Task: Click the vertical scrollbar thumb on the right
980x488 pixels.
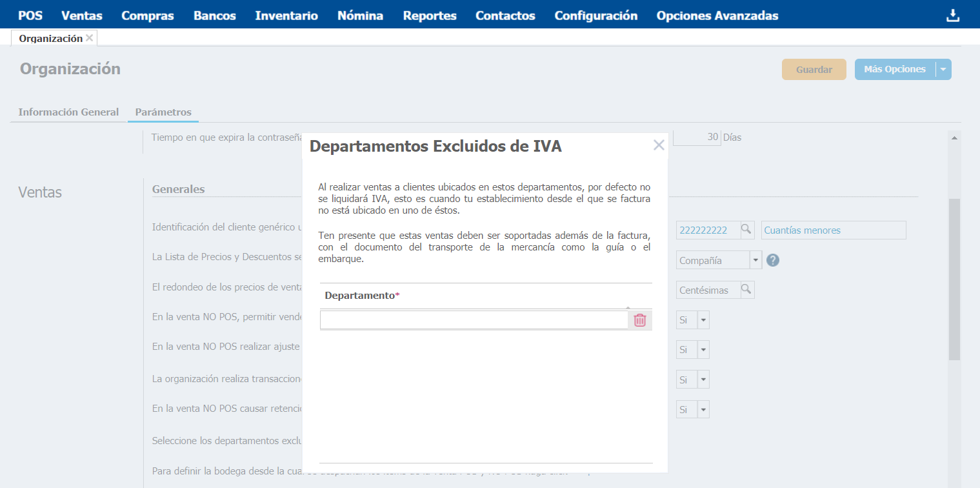Action: click(x=954, y=278)
